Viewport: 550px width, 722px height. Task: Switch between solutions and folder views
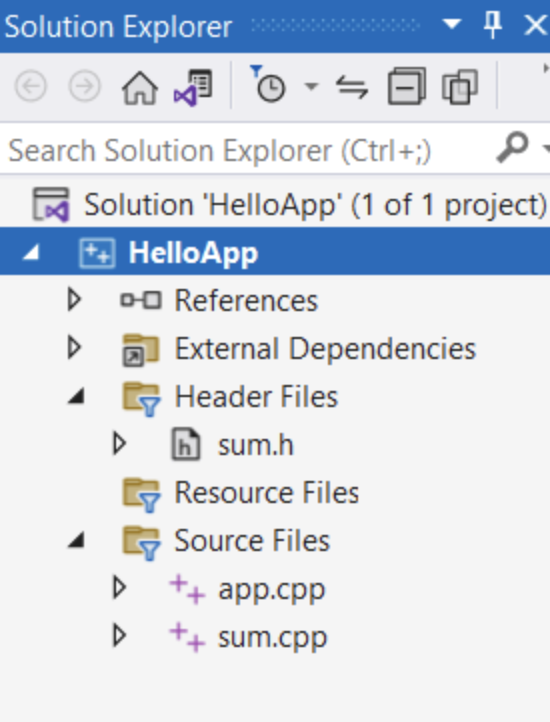pyautogui.click(x=193, y=87)
